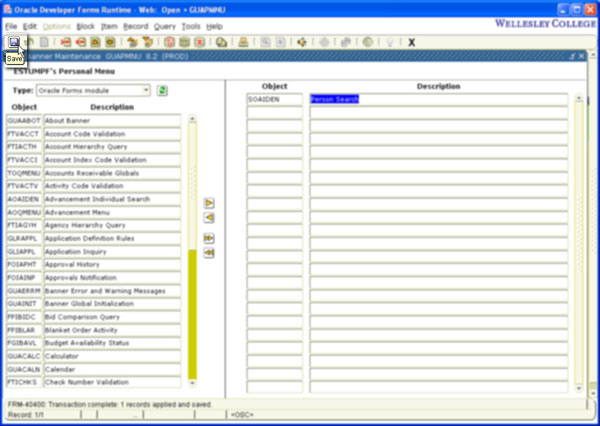Image resolution: width=600 pixels, height=426 pixels.
Task: Open the Edit menu
Action: click(30, 26)
